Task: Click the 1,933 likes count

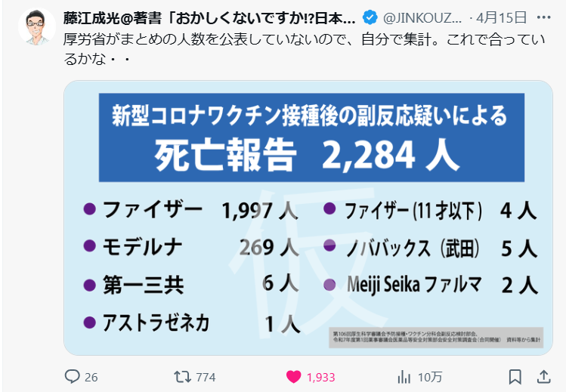Action: pos(320,376)
